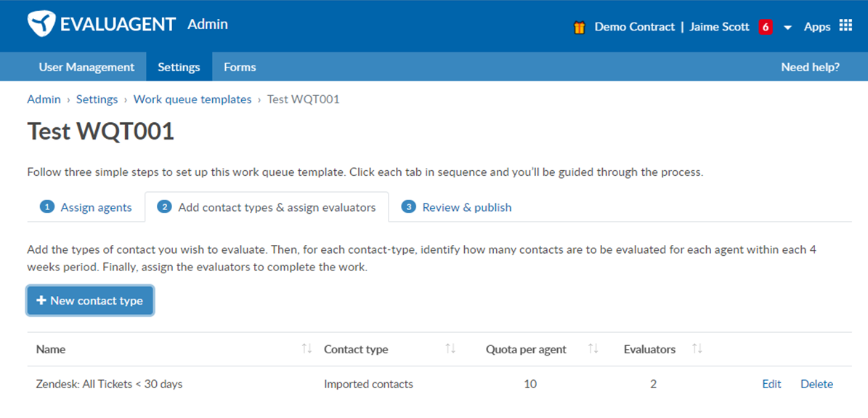
Task: Select the Forms menu item
Action: [240, 67]
